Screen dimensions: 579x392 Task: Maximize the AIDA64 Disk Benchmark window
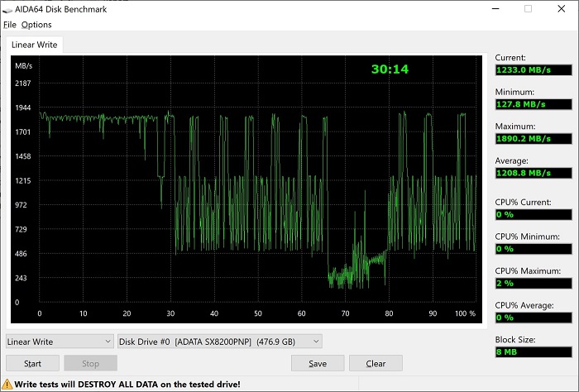coord(528,9)
